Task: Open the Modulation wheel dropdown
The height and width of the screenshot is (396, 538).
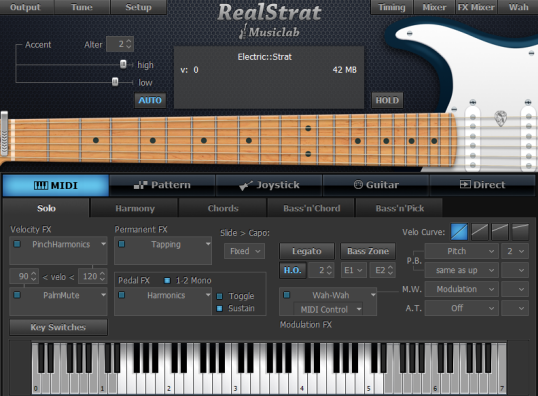Action: tap(462, 289)
